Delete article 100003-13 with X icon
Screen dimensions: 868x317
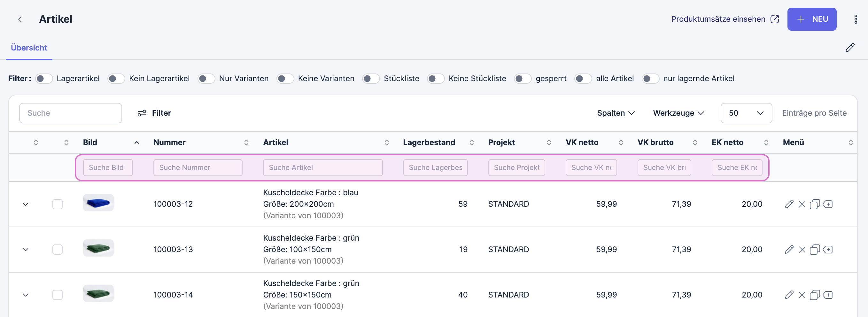pyautogui.click(x=802, y=250)
